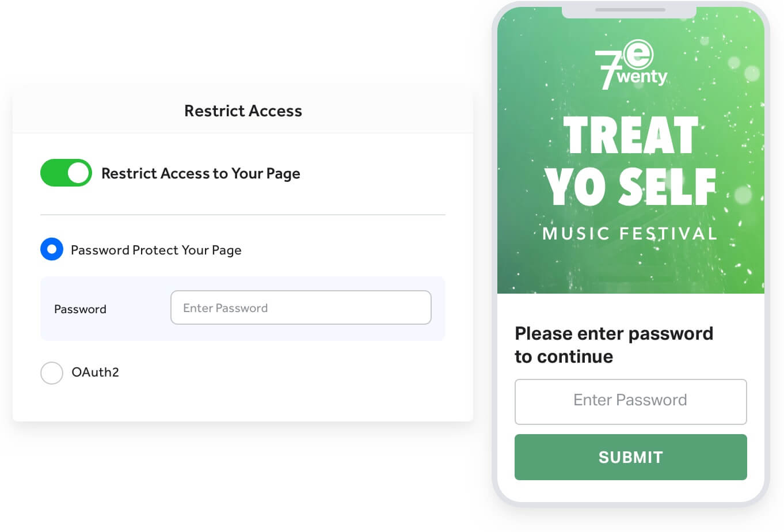Click the Restrict Access panel title

[243, 111]
